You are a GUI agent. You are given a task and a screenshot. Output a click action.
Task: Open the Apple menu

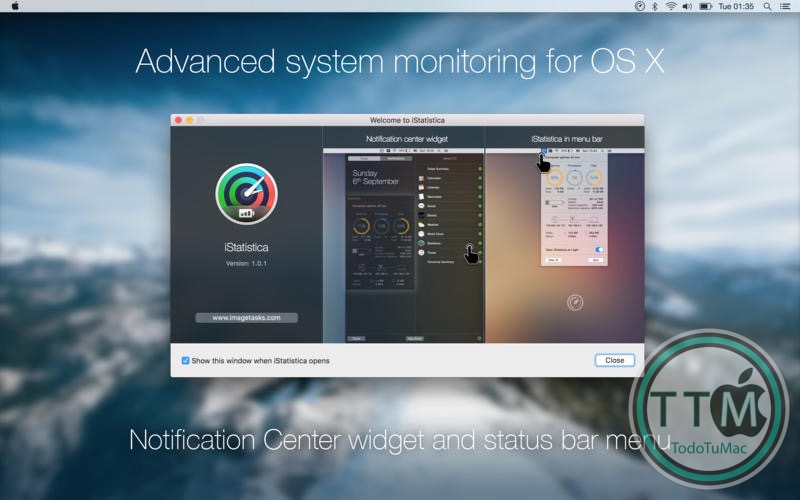[x=15, y=6]
